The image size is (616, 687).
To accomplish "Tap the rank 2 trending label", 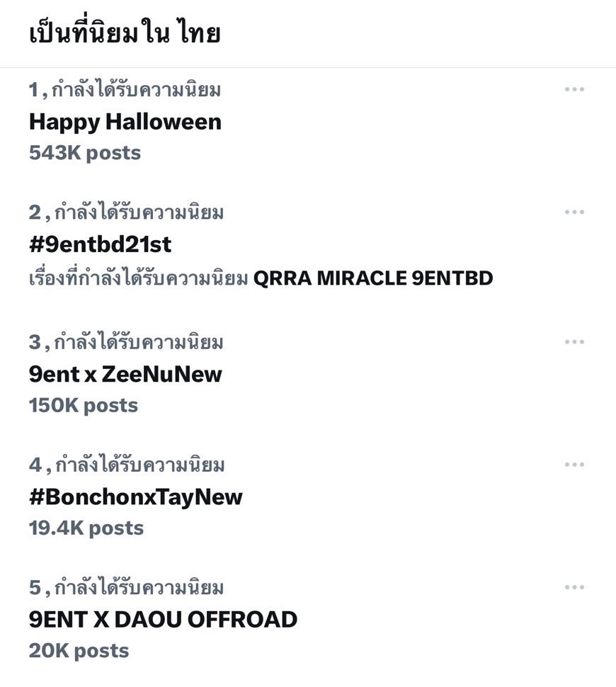I will (x=127, y=212).
